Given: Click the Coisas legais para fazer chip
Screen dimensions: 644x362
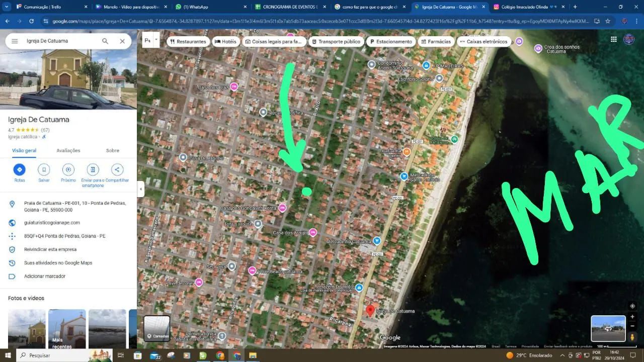Looking at the screenshot, I should point(274,42).
